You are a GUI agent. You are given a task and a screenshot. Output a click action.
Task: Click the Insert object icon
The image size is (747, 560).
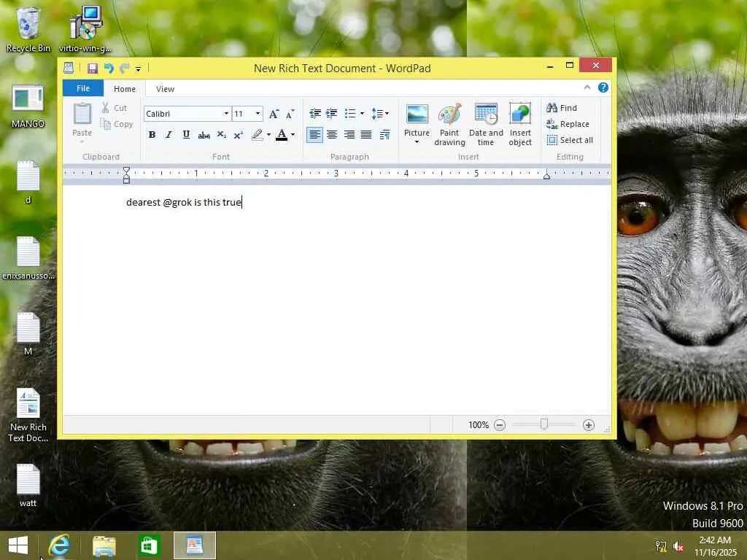[x=519, y=125]
